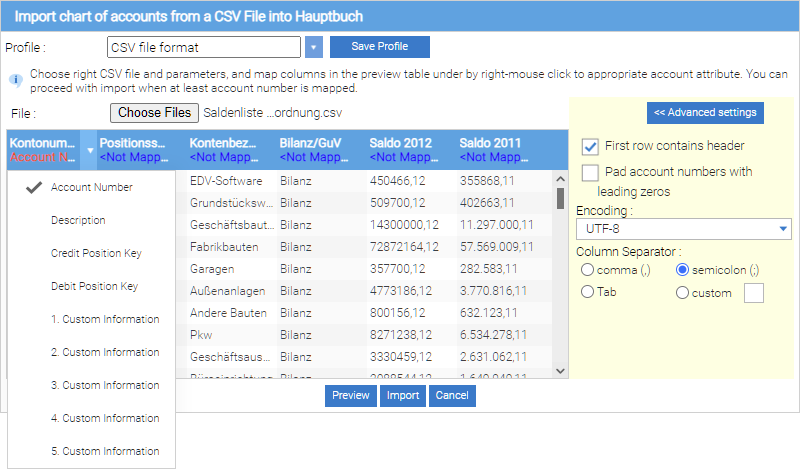Enable 'Pad account numbers with leading zeros'
The height and width of the screenshot is (469, 800).
point(590,172)
